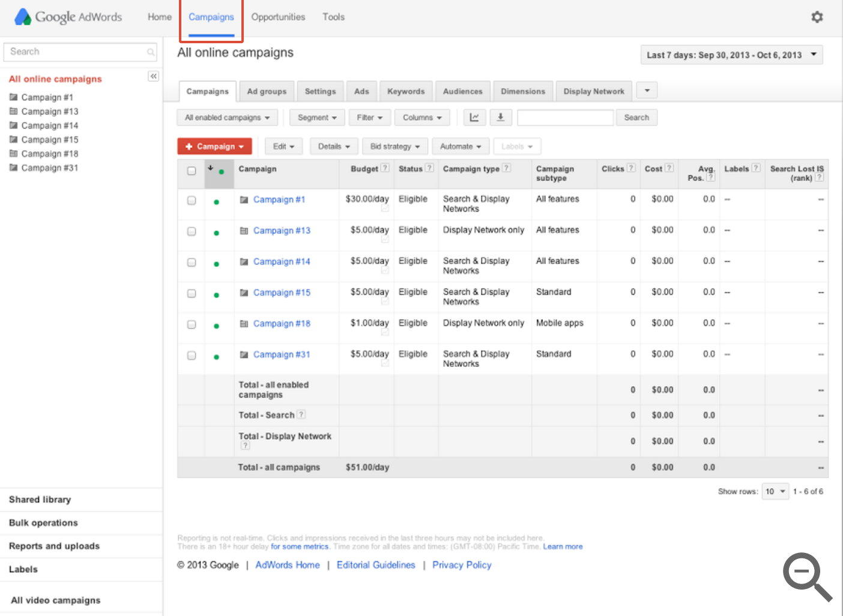Click Cost column help icon

(x=669, y=168)
